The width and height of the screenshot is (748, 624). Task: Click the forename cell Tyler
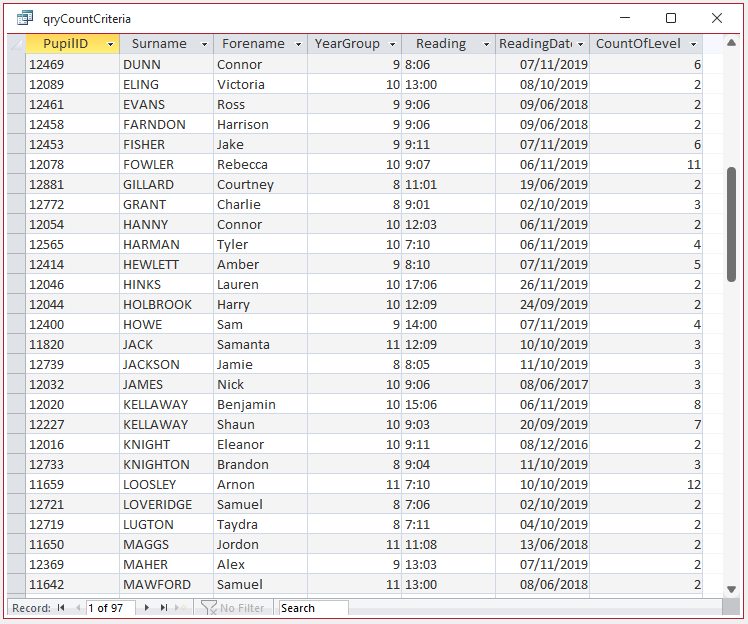tap(260, 244)
